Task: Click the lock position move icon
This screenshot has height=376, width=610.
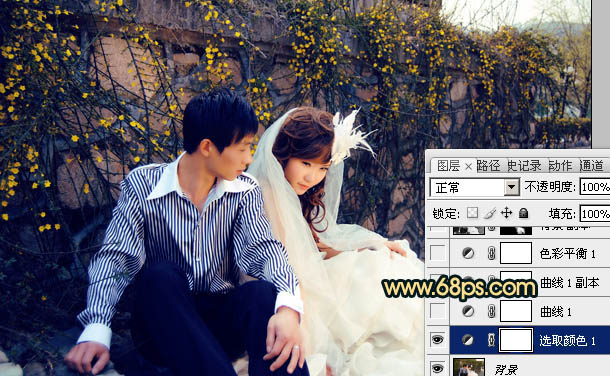Action: coord(506,213)
